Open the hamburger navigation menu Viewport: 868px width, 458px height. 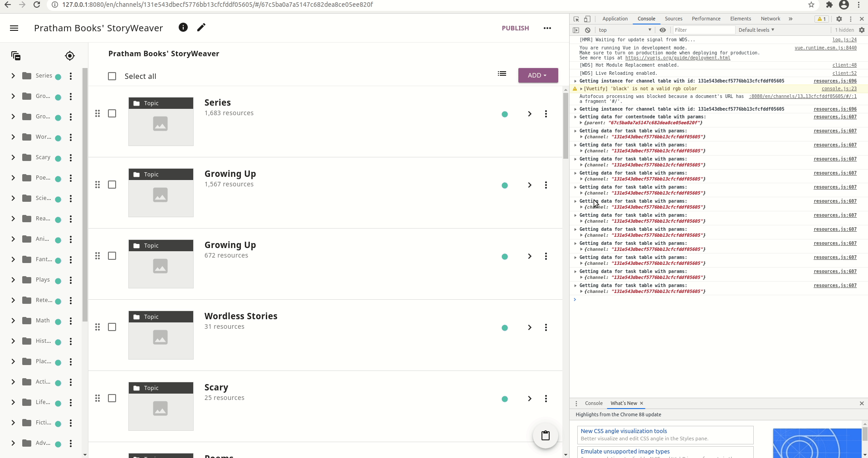click(14, 28)
